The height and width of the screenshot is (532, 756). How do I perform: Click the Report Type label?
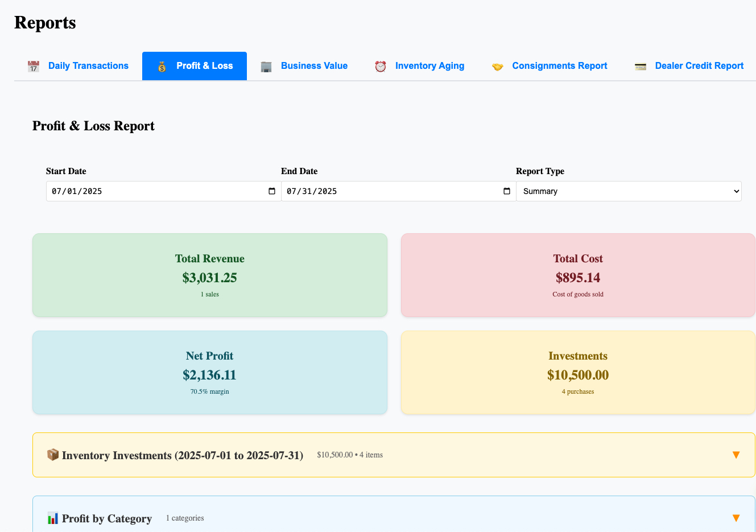(x=540, y=171)
